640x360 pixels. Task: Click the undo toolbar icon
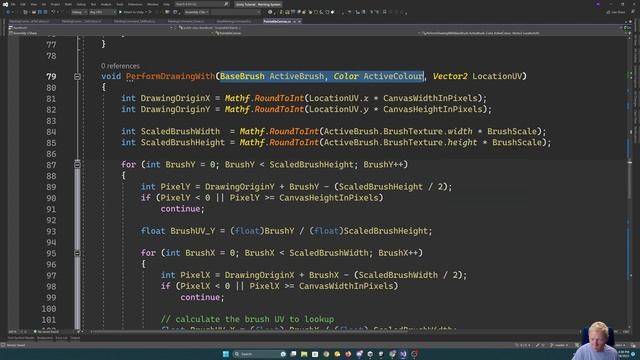pos(53,12)
